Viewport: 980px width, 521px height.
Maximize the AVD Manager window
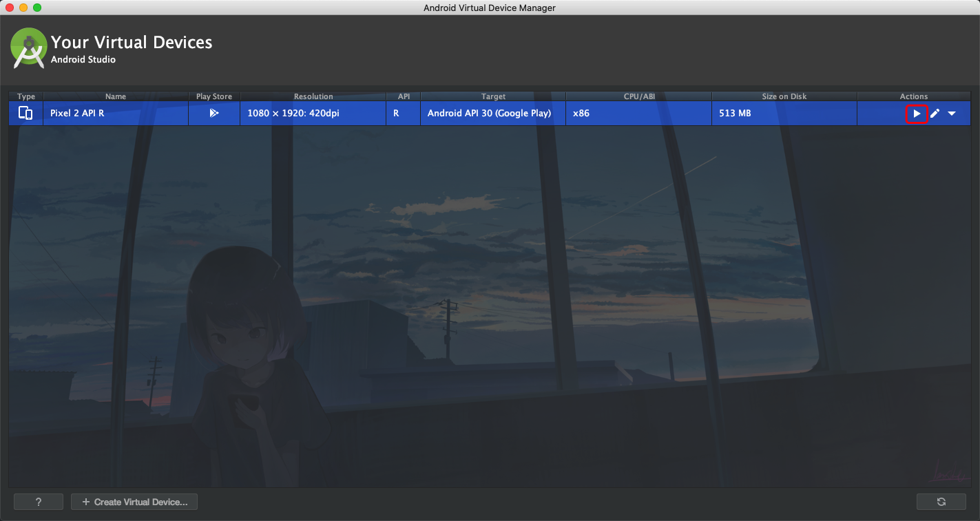tap(37, 8)
